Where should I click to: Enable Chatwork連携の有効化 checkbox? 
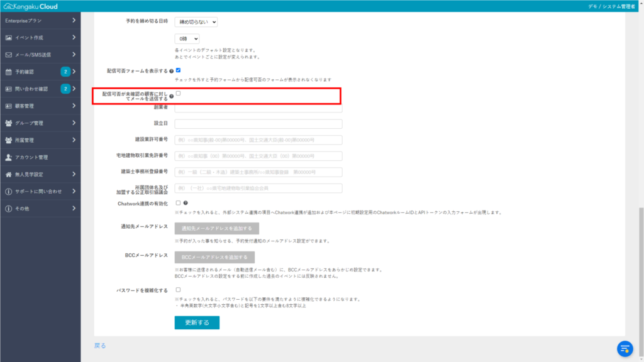click(178, 203)
